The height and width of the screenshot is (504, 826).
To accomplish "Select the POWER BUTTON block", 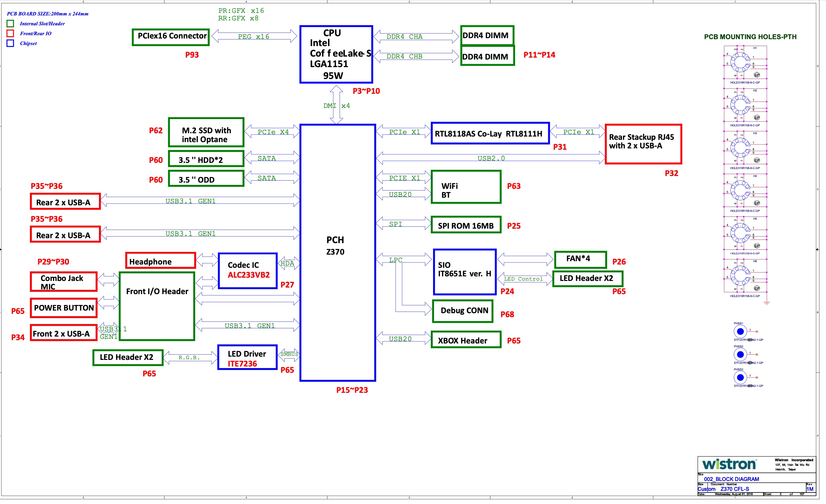I will [x=64, y=308].
